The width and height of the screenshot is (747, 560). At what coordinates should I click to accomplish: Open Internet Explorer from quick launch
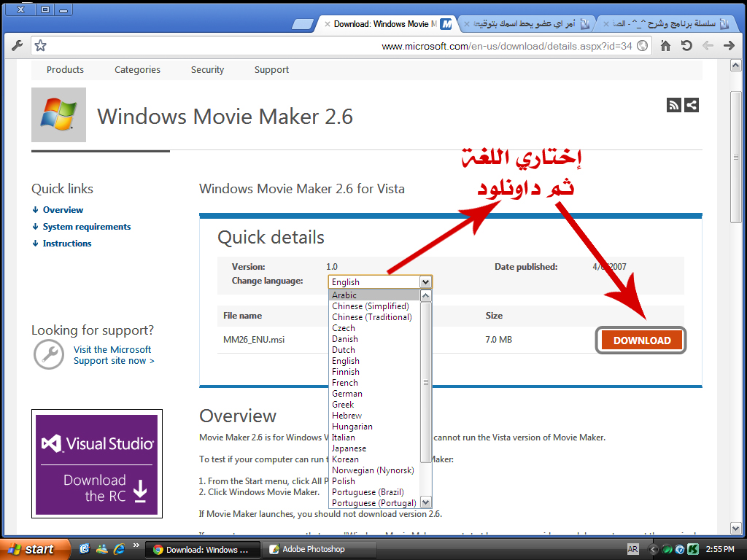(x=119, y=549)
